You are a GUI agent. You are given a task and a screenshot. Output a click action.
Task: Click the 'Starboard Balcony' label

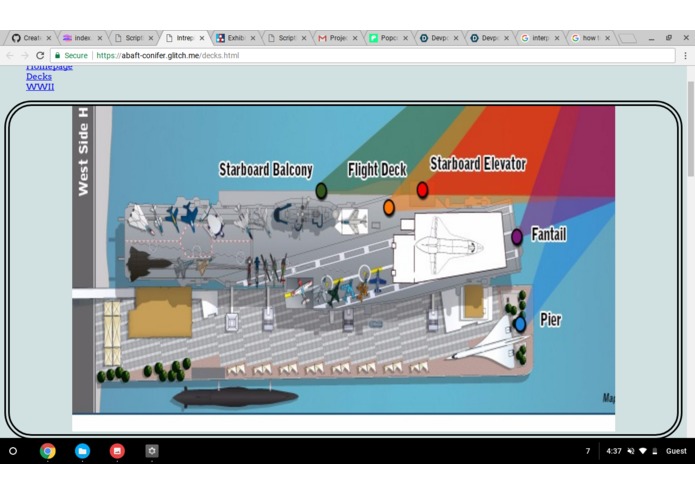point(266,169)
